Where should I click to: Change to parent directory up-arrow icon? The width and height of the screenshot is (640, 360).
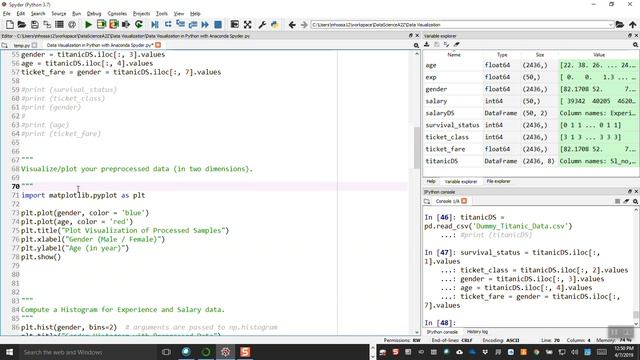tap(632, 24)
